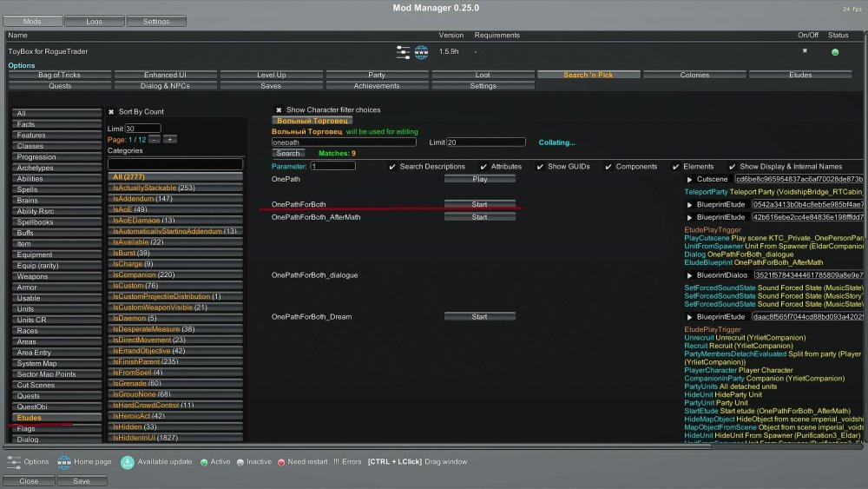Click the Search button

tap(288, 153)
